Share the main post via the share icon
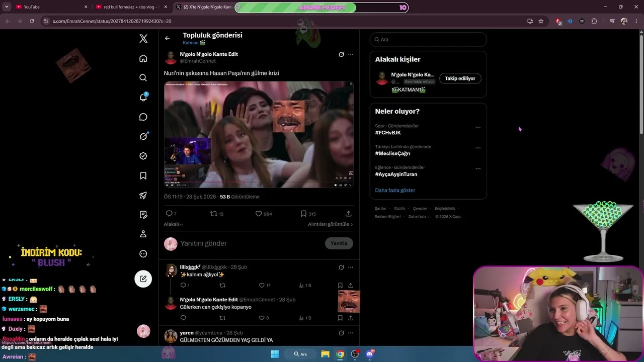The image size is (644, 362). click(348, 214)
